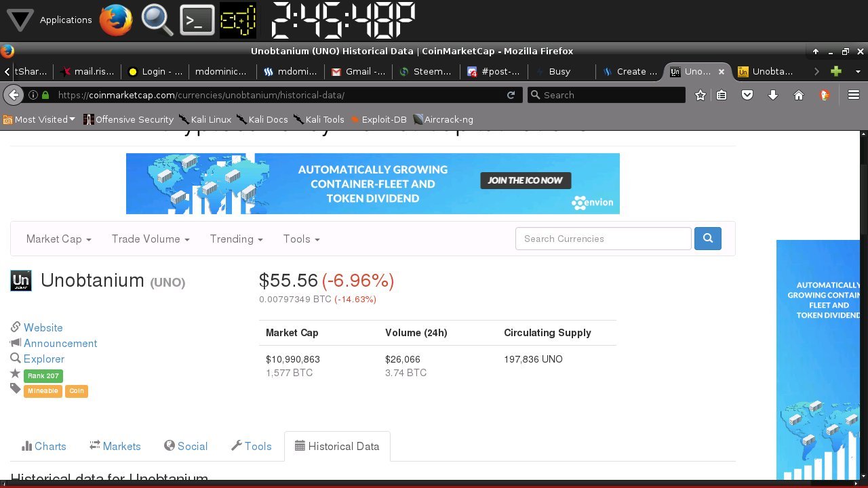Image resolution: width=868 pixels, height=488 pixels.
Task: Open the list all tabs dropdown
Action: 858,71
